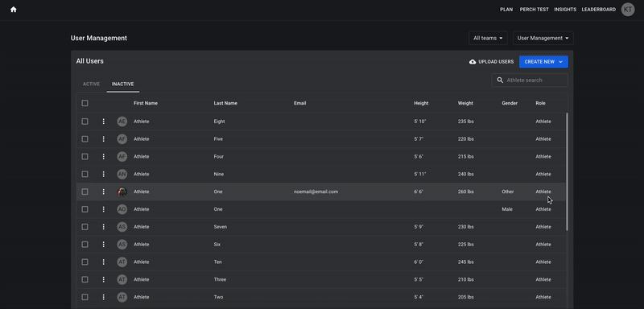Image resolution: width=644 pixels, height=309 pixels.
Task: Click the last name Seven
Action: click(220, 227)
